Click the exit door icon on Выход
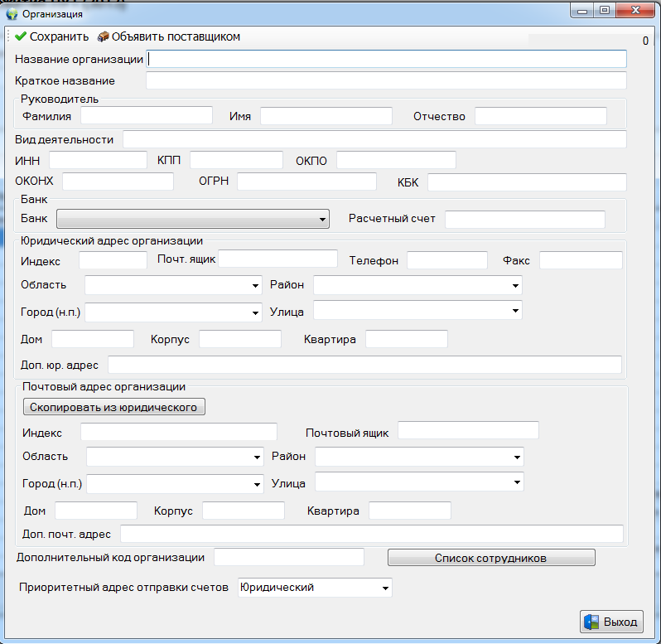 pos(591,622)
